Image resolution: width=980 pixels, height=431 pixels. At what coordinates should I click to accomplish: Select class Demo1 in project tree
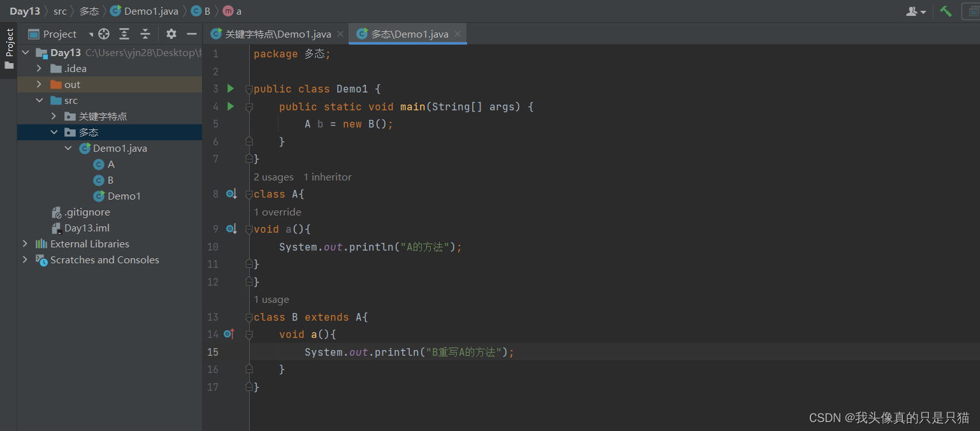pyautogui.click(x=117, y=196)
